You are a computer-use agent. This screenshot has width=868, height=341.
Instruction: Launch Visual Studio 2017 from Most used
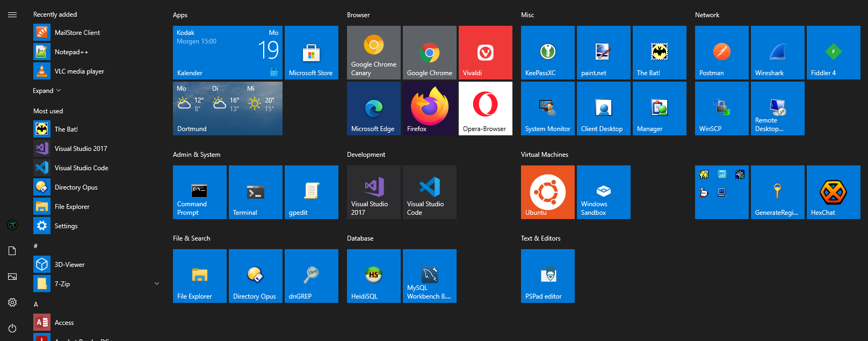(x=97, y=149)
